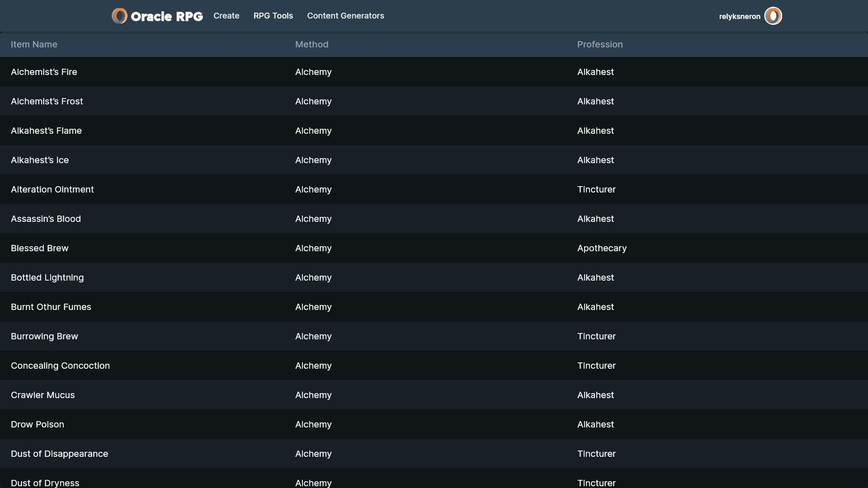Sort by the Profession column header
This screenshot has width=868, height=488.
point(599,44)
